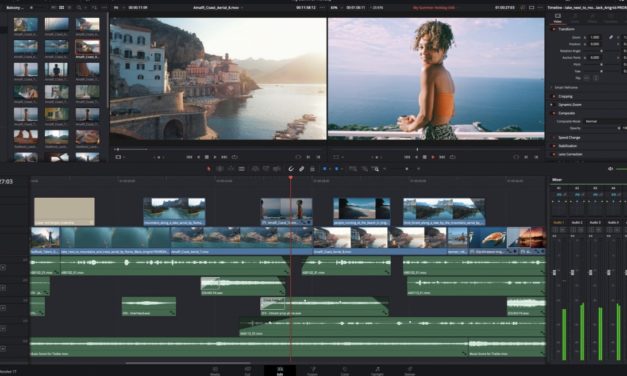Toggle loop playback in timeline viewer
Screen dimensions: 627x376
pyautogui.click(x=453, y=157)
